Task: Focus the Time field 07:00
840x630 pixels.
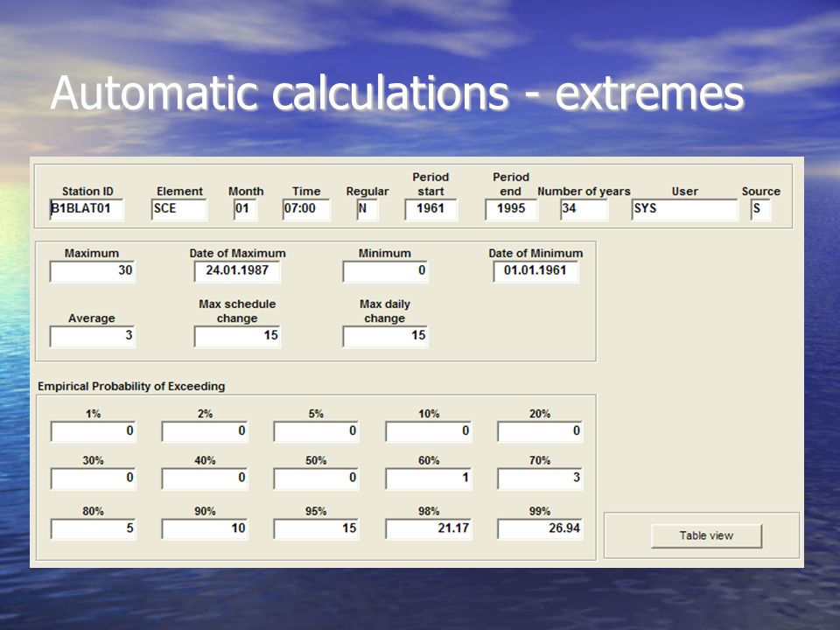Action: [306, 209]
